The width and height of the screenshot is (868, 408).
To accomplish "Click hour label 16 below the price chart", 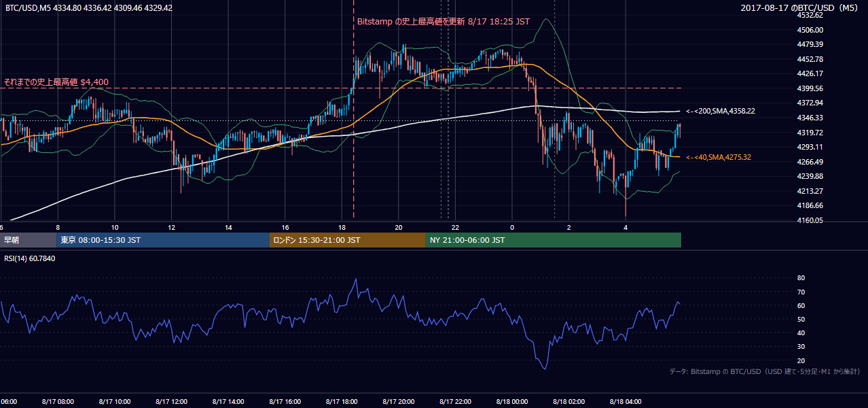I will (285, 228).
